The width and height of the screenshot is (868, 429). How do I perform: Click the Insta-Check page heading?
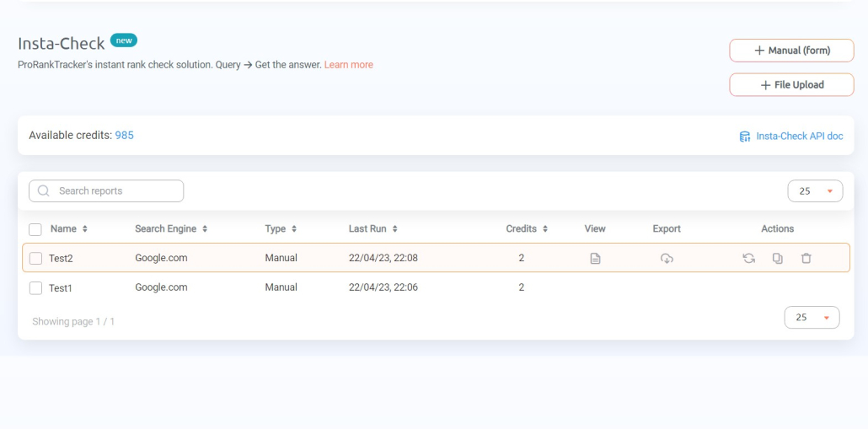click(62, 43)
